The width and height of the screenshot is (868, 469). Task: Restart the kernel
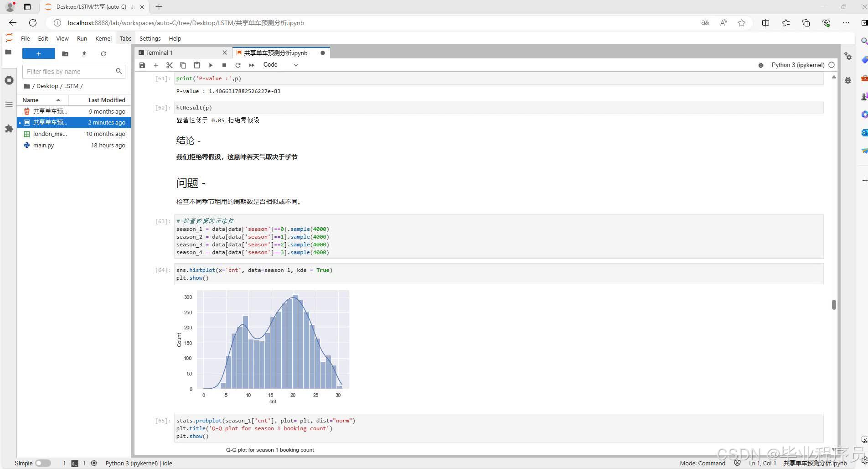coord(238,65)
